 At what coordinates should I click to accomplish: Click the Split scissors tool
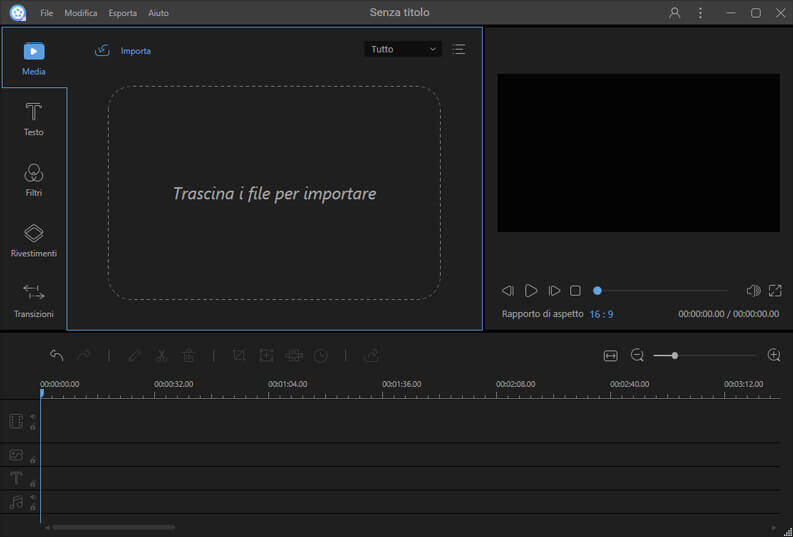point(161,356)
